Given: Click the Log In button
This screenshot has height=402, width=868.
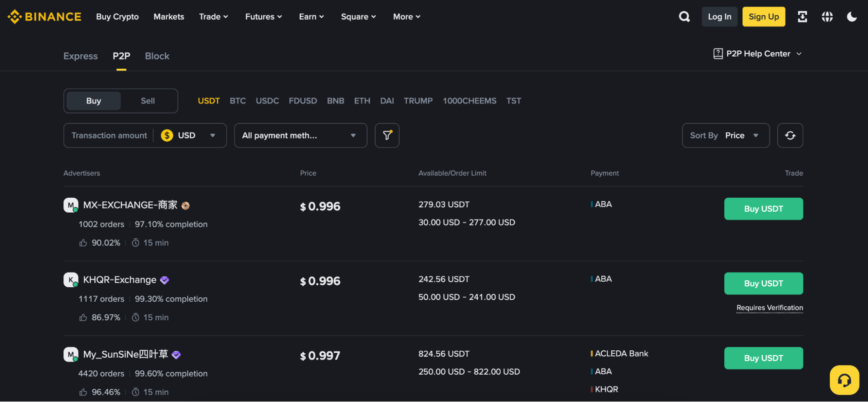Looking at the screenshot, I should 719,17.
